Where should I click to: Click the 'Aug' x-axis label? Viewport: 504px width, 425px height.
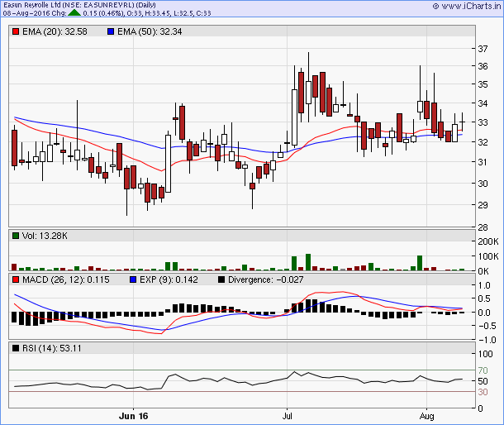[x=426, y=416]
